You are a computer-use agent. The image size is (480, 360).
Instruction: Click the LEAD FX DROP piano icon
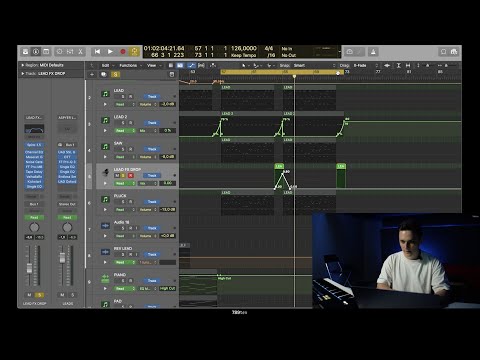click(105, 173)
